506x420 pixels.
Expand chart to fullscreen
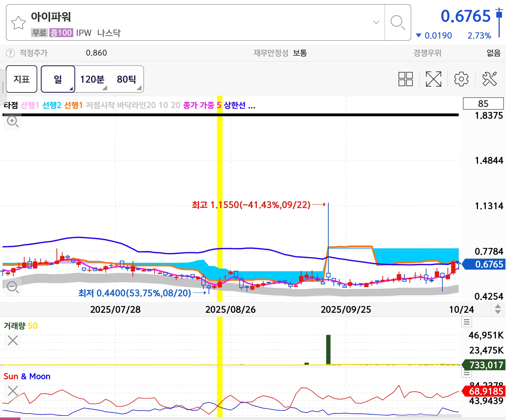pyautogui.click(x=434, y=79)
